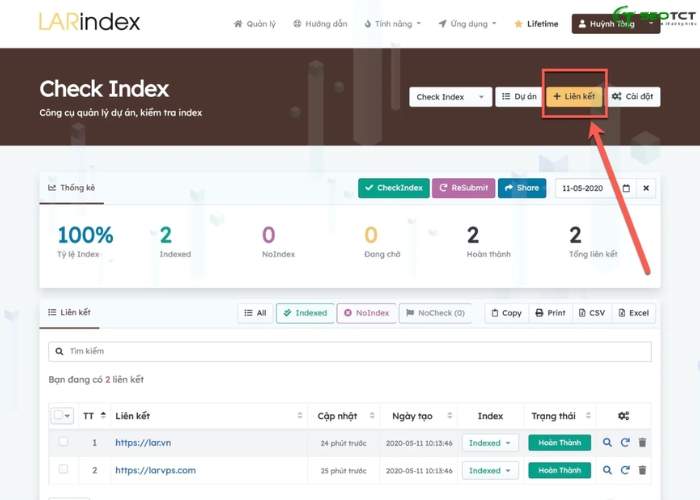Click the ReSubmit button

click(463, 188)
